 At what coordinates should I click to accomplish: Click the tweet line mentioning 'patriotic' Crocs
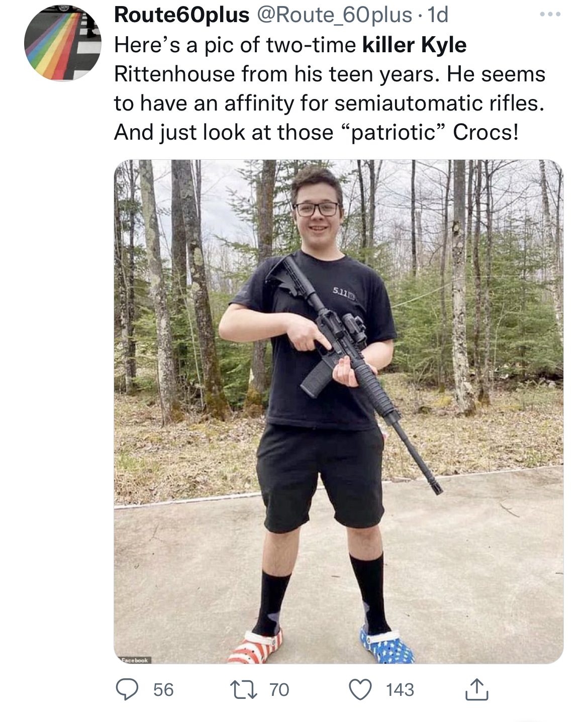(x=316, y=133)
